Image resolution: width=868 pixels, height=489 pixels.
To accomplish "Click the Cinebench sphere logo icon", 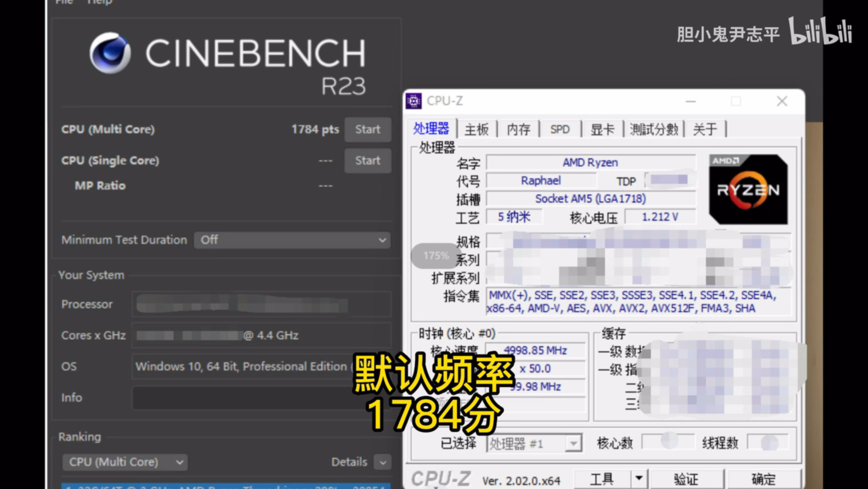I will [x=110, y=53].
